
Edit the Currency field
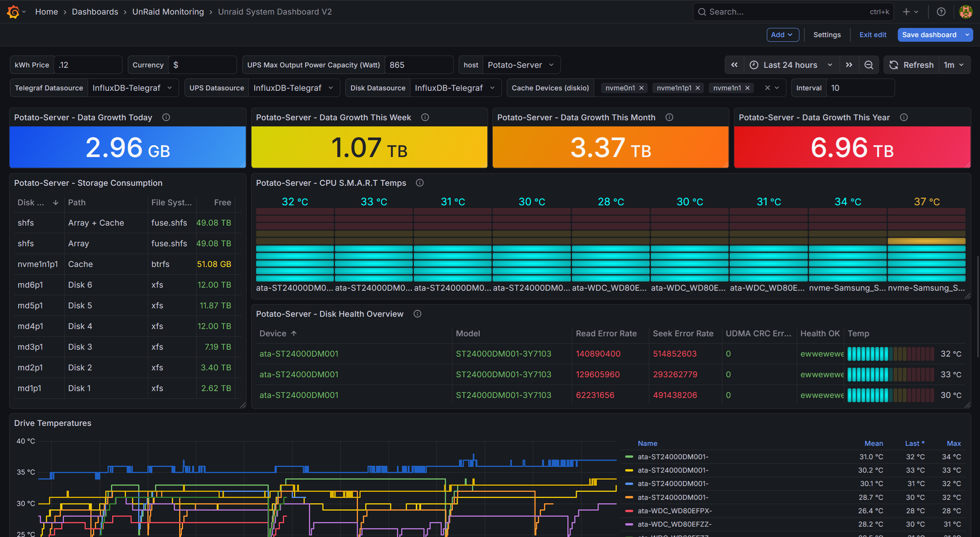click(203, 65)
